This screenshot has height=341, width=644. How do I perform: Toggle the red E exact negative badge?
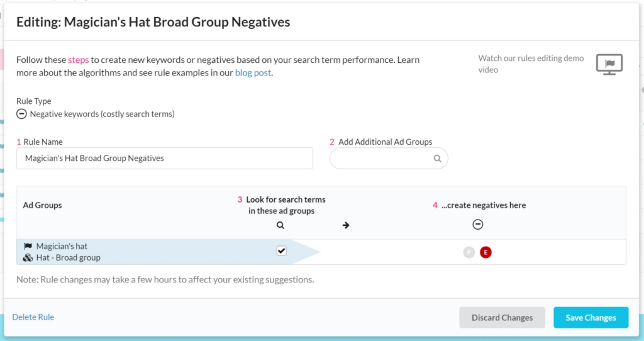(486, 252)
